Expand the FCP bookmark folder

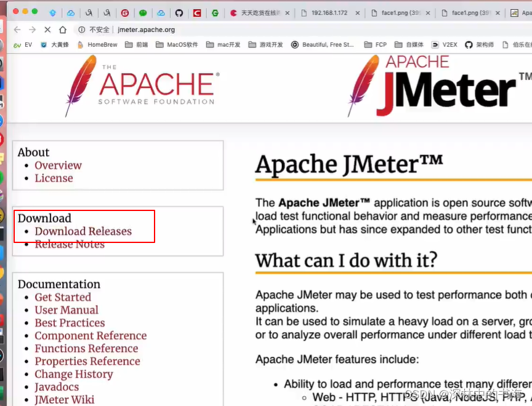click(375, 45)
